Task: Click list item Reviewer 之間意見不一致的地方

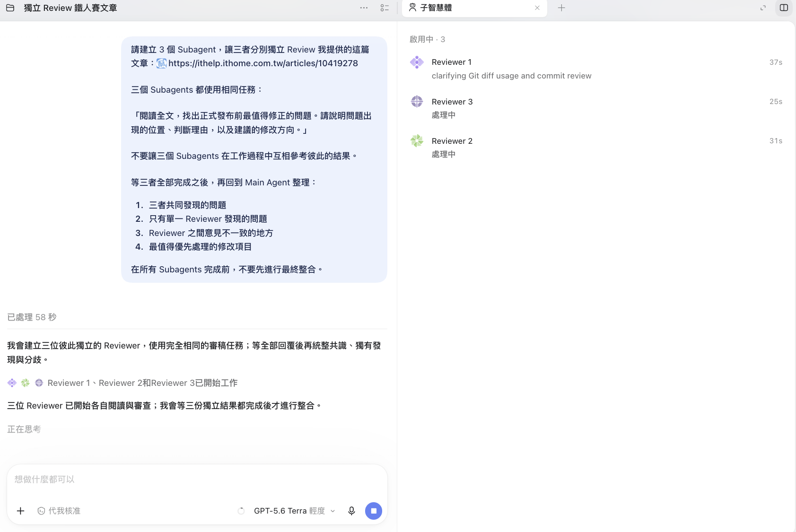Action: click(x=211, y=233)
